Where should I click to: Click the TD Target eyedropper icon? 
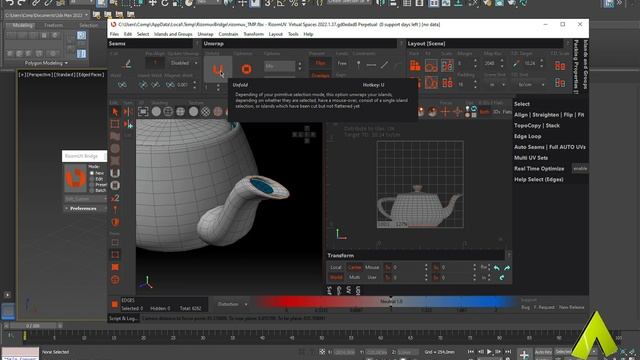[x=516, y=63]
